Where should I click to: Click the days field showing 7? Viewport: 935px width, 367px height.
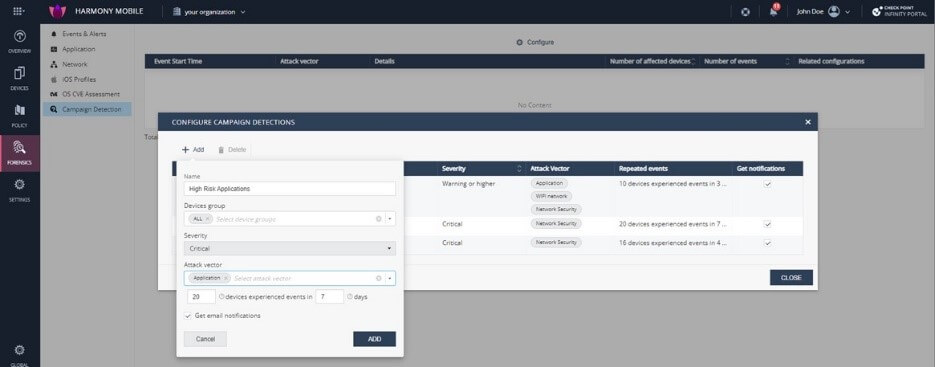tap(329, 297)
